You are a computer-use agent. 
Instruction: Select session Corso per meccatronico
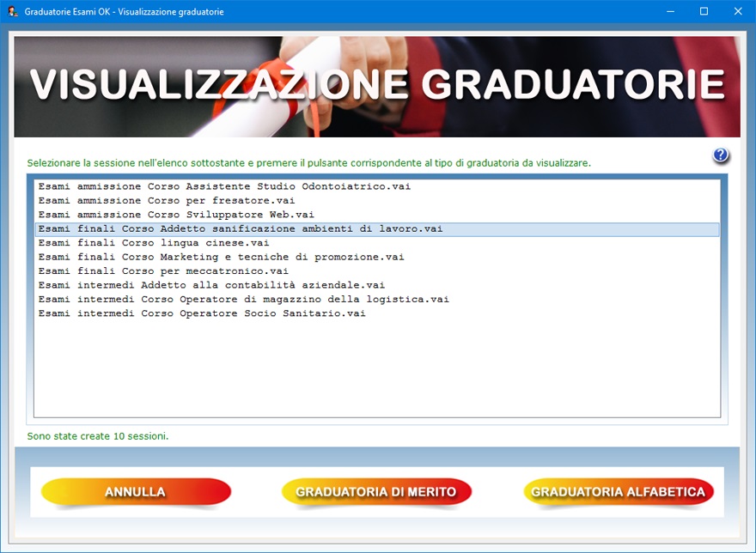[x=377, y=271]
